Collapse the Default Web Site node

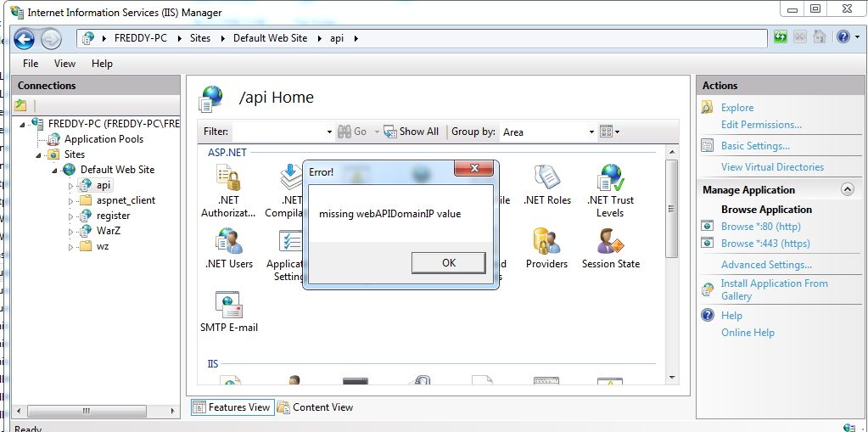pyautogui.click(x=54, y=170)
